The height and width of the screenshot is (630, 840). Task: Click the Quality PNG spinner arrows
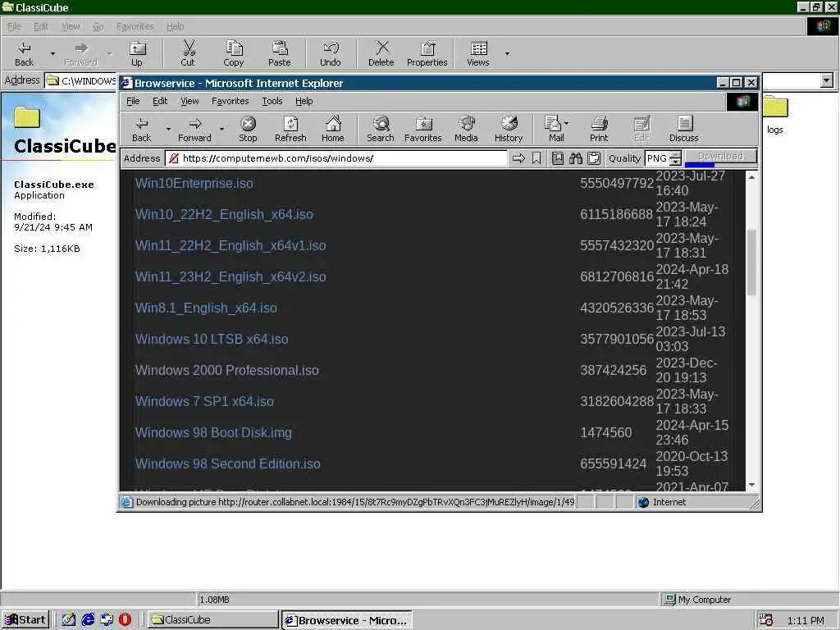pyautogui.click(x=676, y=158)
